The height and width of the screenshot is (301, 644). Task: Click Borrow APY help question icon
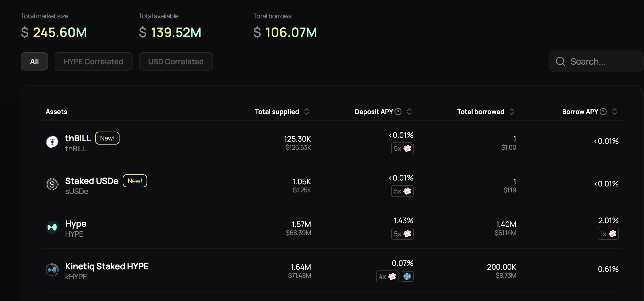(603, 112)
